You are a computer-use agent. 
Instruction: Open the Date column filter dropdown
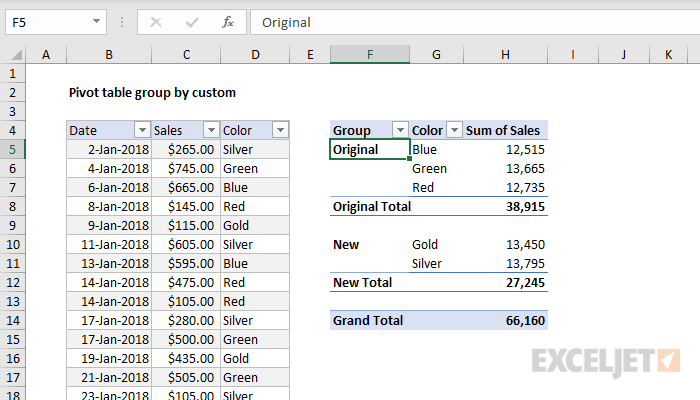142,130
